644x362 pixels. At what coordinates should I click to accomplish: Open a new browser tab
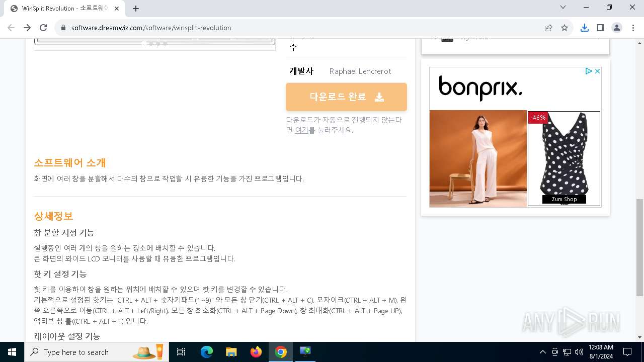coord(136,9)
